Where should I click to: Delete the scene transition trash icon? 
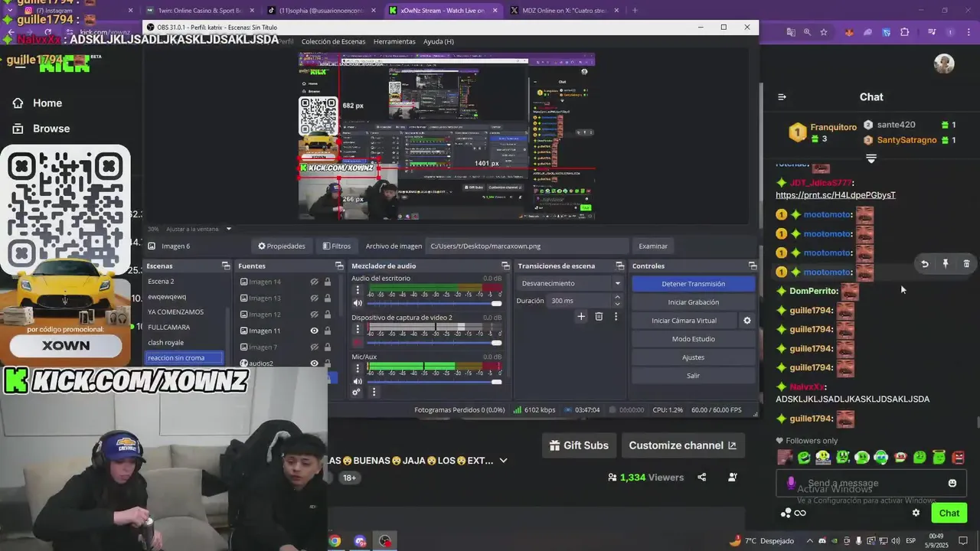tap(599, 316)
